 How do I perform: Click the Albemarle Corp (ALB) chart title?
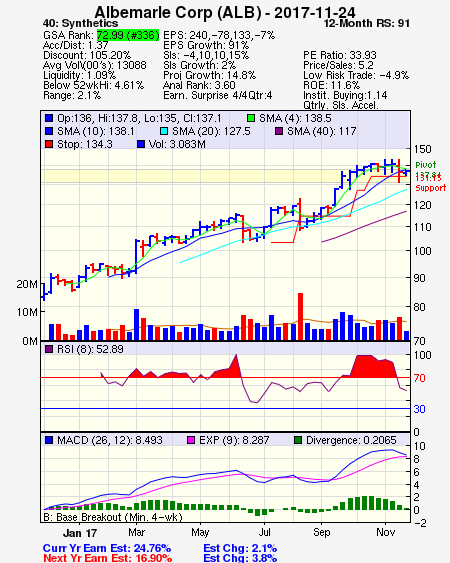tap(225, 13)
